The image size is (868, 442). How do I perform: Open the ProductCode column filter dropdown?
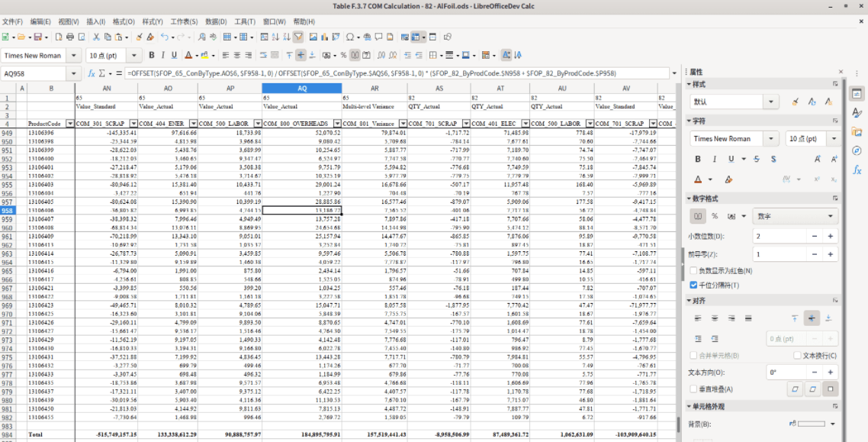pyautogui.click(x=70, y=124)
